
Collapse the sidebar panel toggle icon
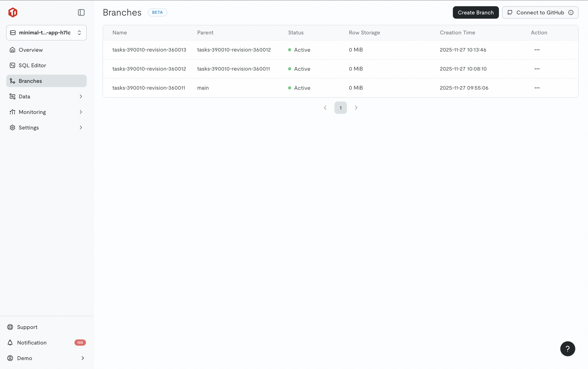click(x=81, y=12)
